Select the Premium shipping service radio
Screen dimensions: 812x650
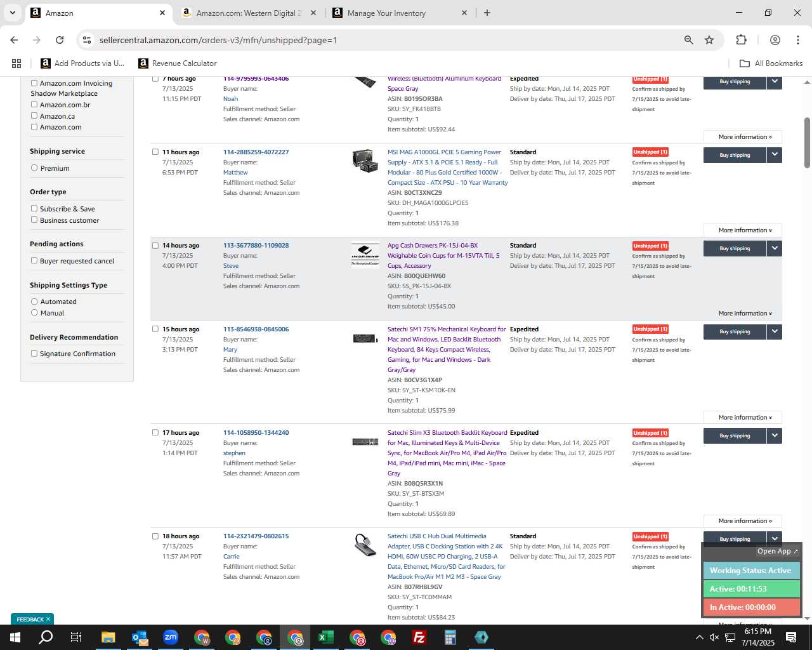point(34,168)
